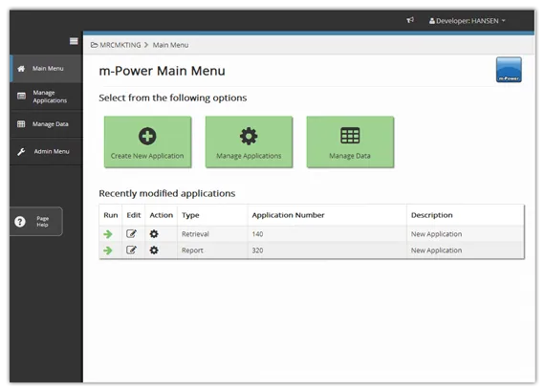The height and width of the screenshot is (392, 545).
Task: Open Manage Applications in the sidebar
Action: click(x=47, y=97)
